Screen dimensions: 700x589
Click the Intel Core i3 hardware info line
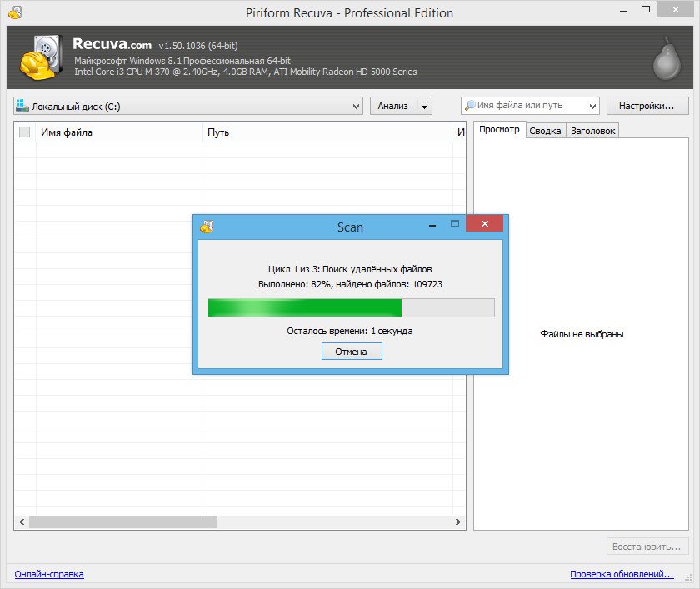pos(246,72)
